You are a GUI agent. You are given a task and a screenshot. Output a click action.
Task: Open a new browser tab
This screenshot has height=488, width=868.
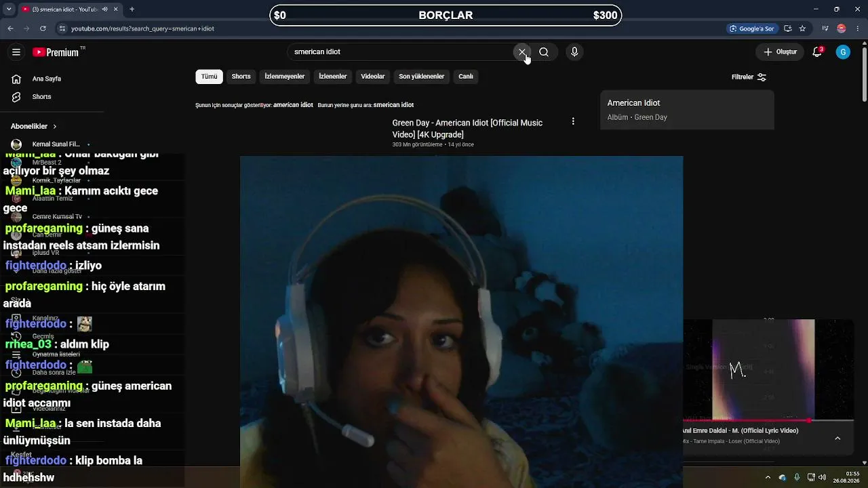pyautogui.click(x=132, y=9)
